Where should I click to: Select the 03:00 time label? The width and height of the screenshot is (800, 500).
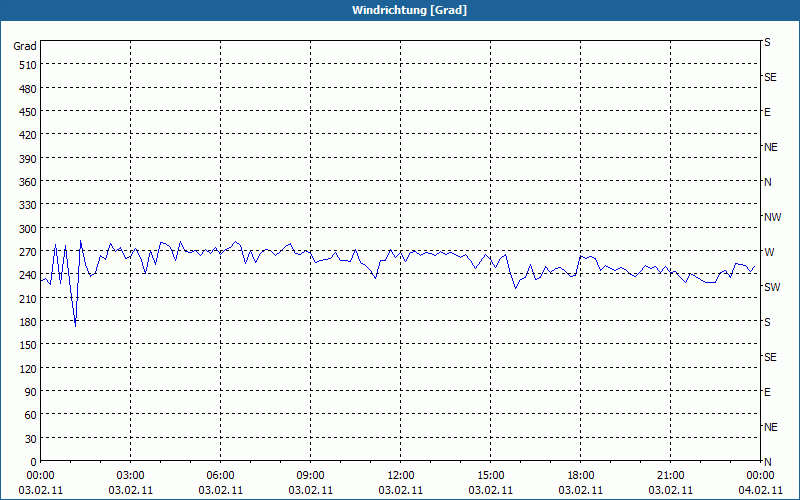[x=131, y=476]
